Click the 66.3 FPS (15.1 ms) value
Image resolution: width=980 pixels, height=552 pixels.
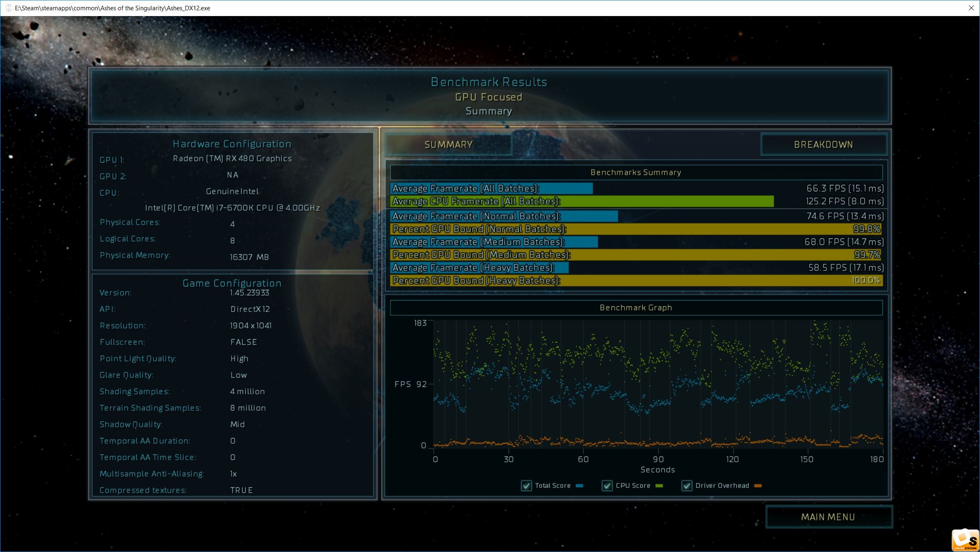coord(845,189)
